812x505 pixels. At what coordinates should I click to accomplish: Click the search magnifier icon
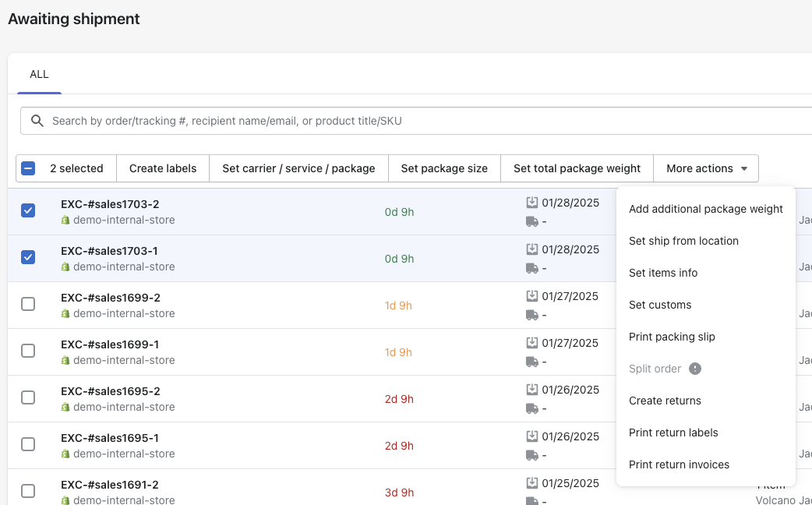pos(37,122)
